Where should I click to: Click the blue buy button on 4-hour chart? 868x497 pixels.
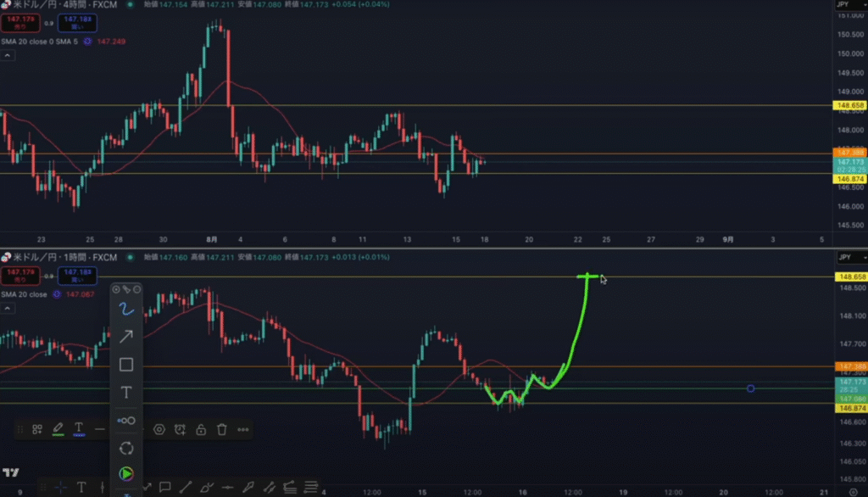[x=77, y=23]
